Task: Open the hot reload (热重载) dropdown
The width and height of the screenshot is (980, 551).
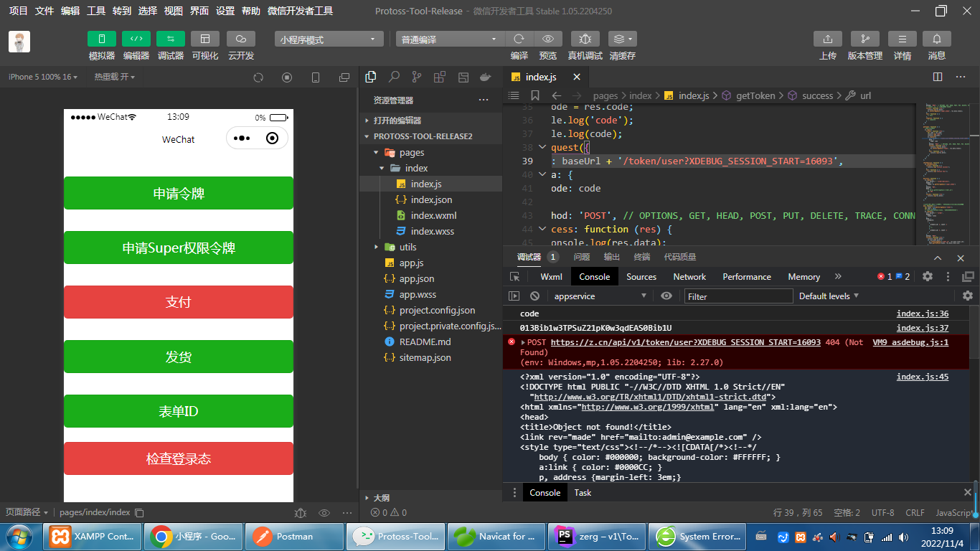Action: tap(115, 77)
